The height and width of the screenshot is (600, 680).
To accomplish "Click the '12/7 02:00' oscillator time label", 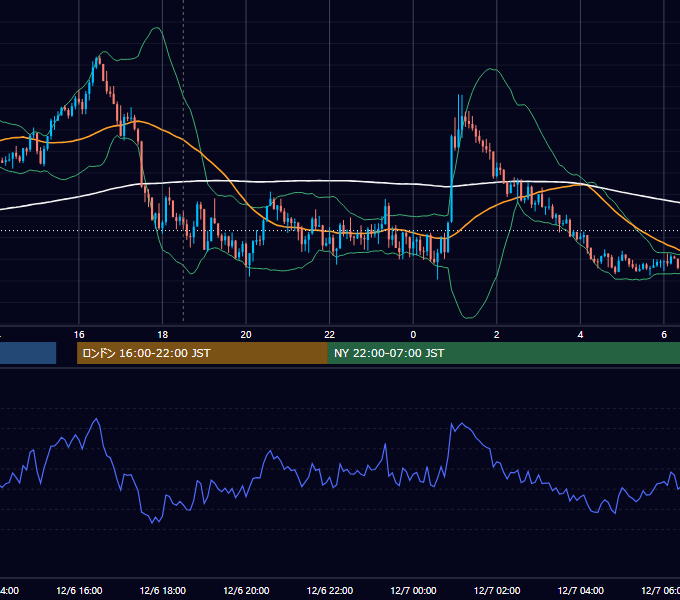I will [x=497, y=590].
